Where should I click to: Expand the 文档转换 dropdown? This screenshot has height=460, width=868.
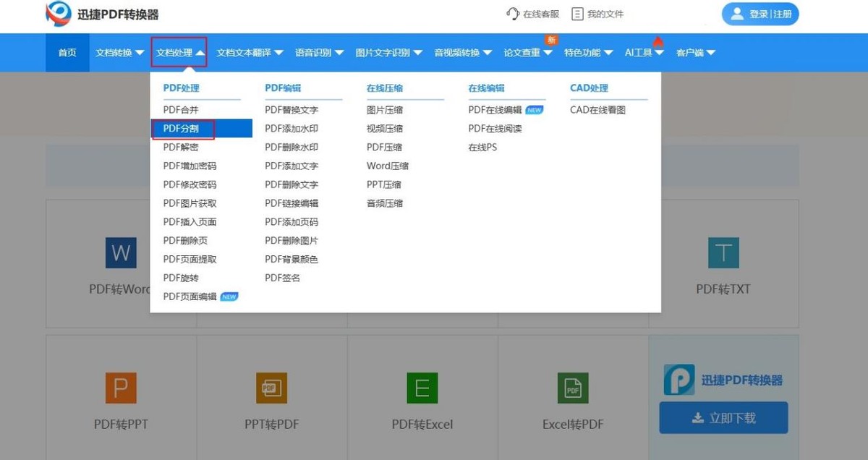118,52
